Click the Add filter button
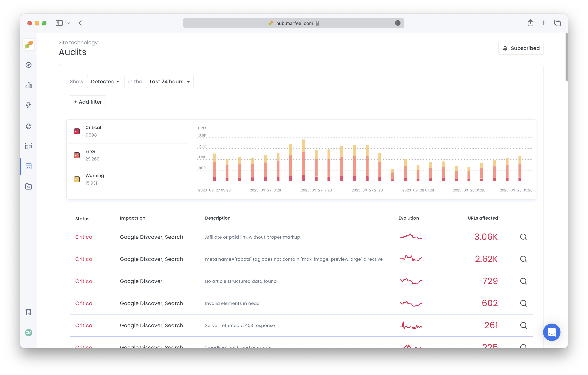 88,102
